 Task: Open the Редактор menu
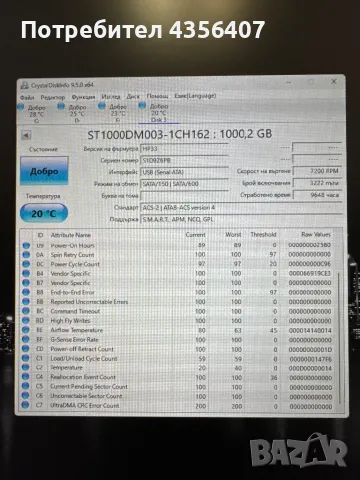[x=53, y=97]
